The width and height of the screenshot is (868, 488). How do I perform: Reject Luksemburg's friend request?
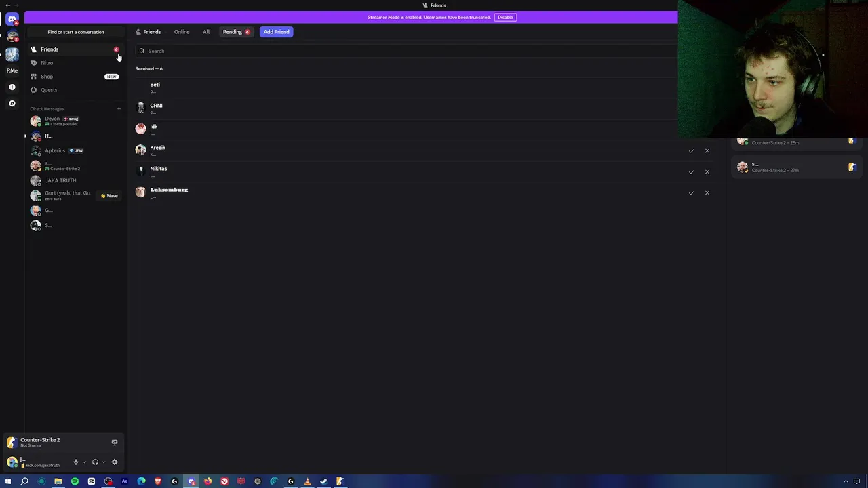coord(707,192)
